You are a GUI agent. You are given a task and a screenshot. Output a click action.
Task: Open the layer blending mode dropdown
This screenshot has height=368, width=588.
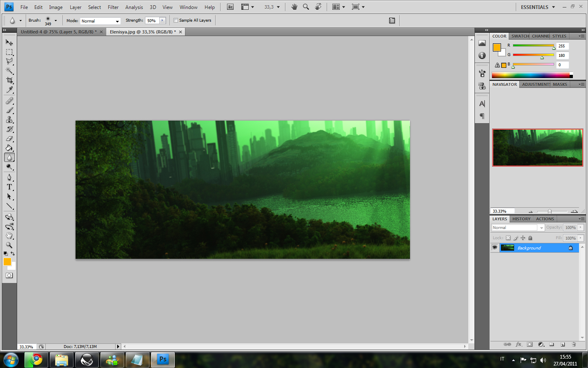[x=518, y=227]
